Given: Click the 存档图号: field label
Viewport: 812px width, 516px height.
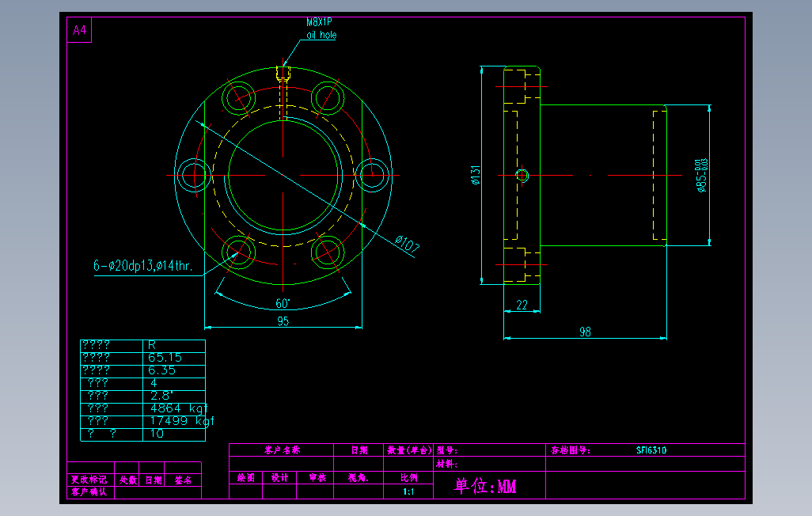Looking at the screenshot, I should click(570, 450).
